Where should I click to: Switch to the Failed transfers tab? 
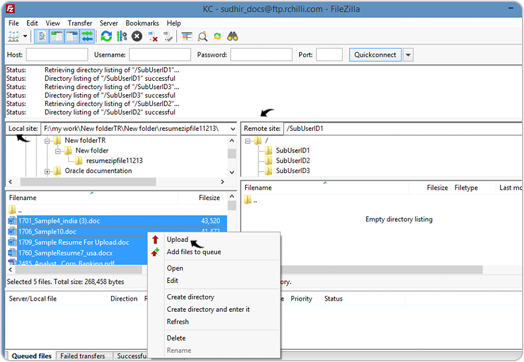point(83,356)
